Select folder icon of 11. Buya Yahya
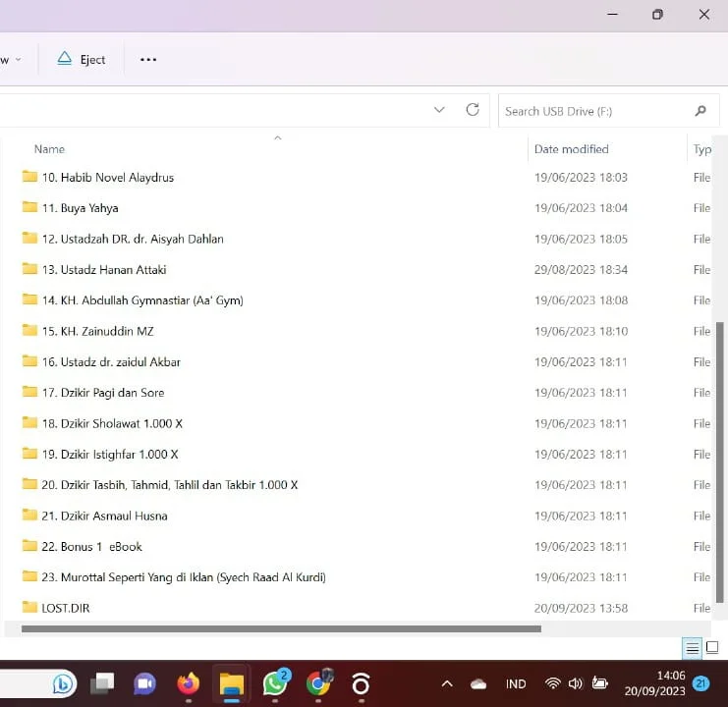This screenshot has height=707, width=728. coord(29,207)
